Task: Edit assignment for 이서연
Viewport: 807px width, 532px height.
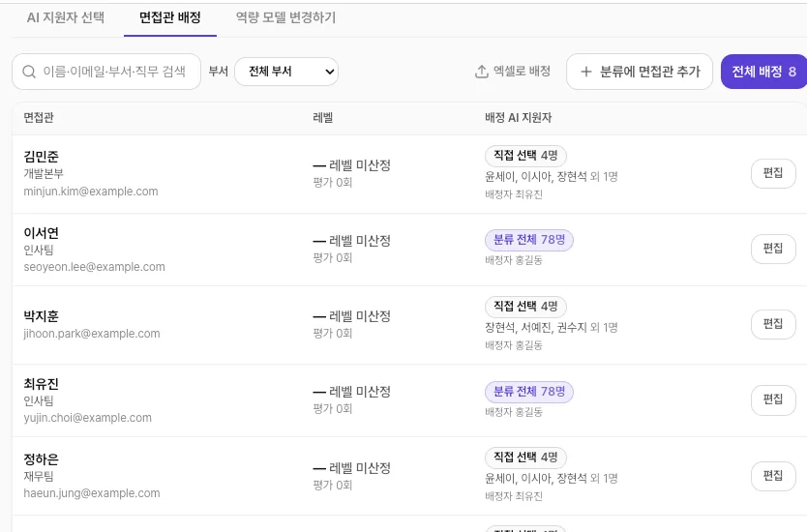Action: (x=773, y=249)
